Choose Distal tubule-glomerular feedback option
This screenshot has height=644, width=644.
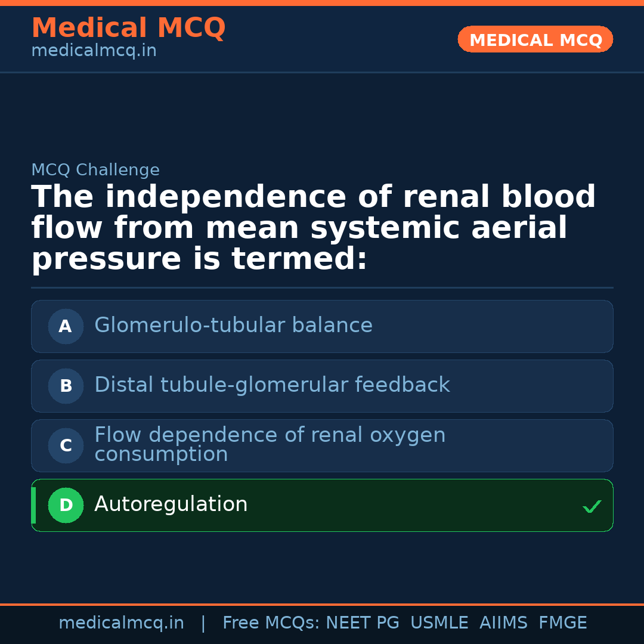coord(272,385)
